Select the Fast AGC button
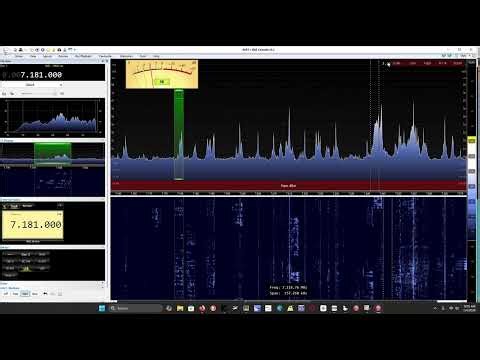This screenshot has width=480, height=360. [x=15, y=294]
